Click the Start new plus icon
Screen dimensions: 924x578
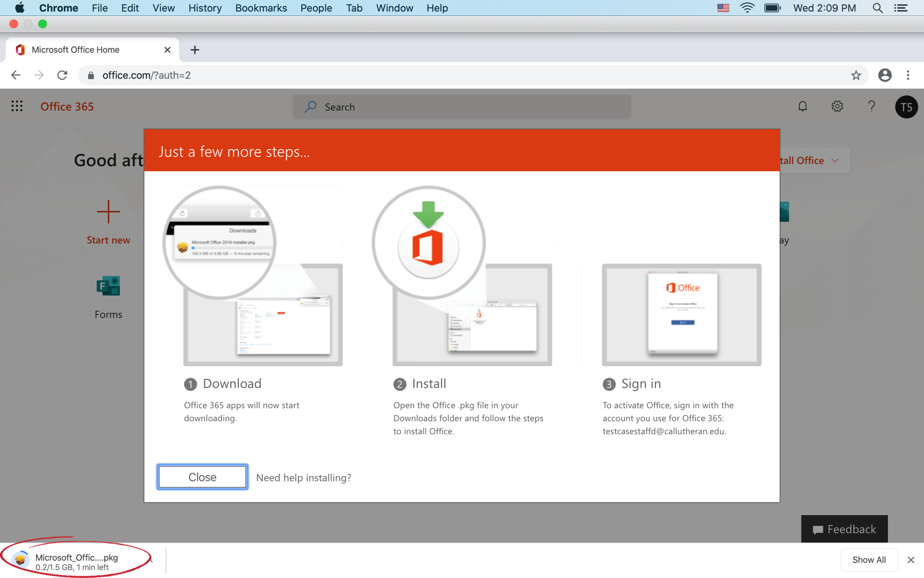[x=108, y=212]
